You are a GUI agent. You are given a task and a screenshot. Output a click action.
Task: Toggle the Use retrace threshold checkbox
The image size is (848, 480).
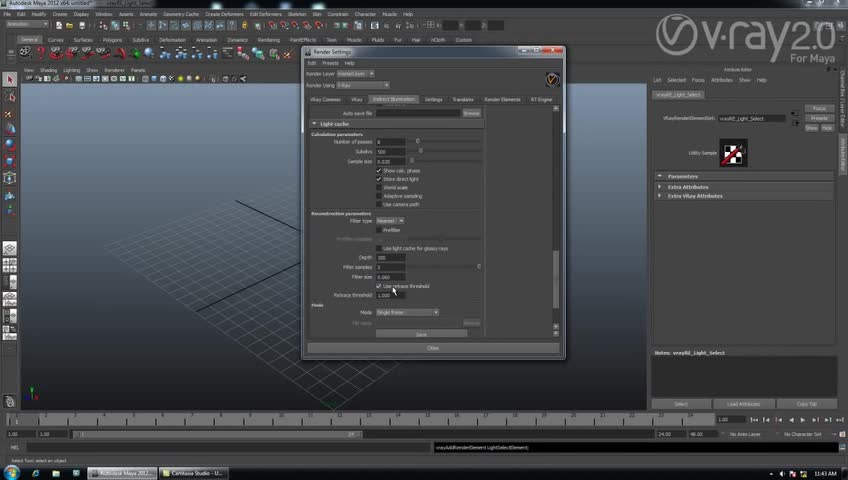coord(379,286)
